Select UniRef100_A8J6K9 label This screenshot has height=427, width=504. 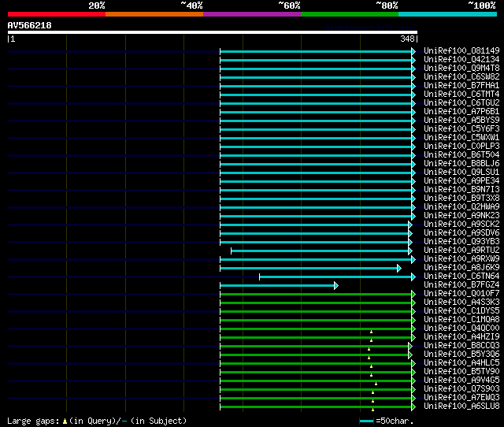[x=461, y=268]
